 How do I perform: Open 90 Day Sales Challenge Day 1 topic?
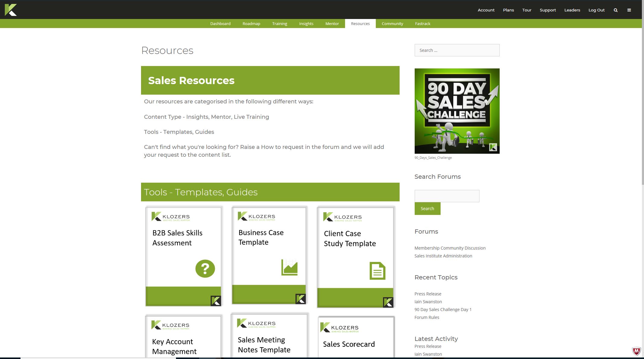[x=443, y=310]
